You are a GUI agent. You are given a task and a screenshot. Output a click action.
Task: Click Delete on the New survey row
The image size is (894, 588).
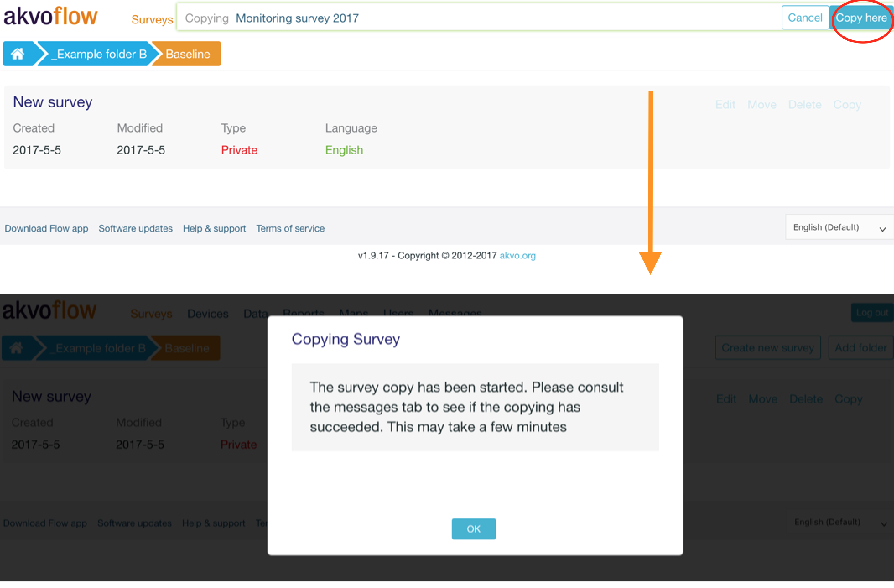coord(804,104)
